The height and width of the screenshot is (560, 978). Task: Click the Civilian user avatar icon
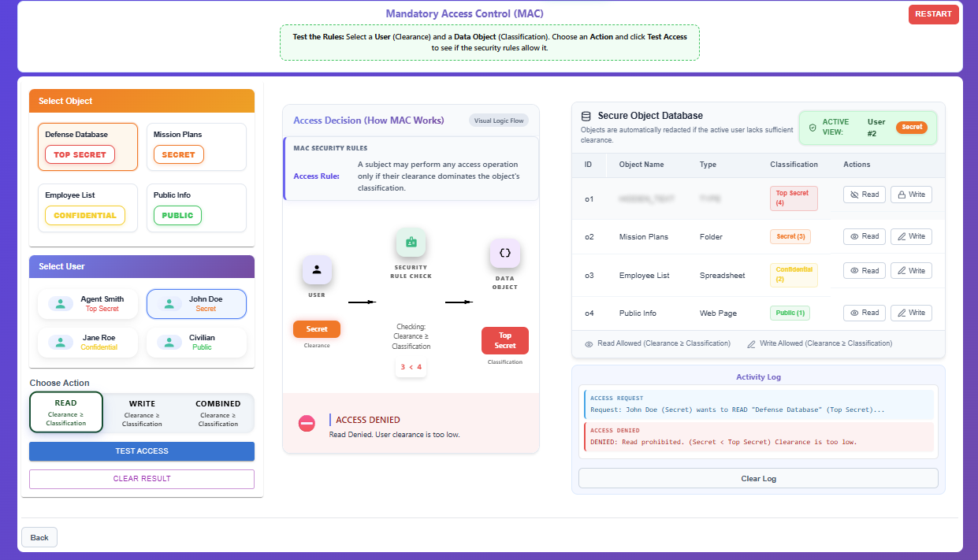click(x=169, y=342)
